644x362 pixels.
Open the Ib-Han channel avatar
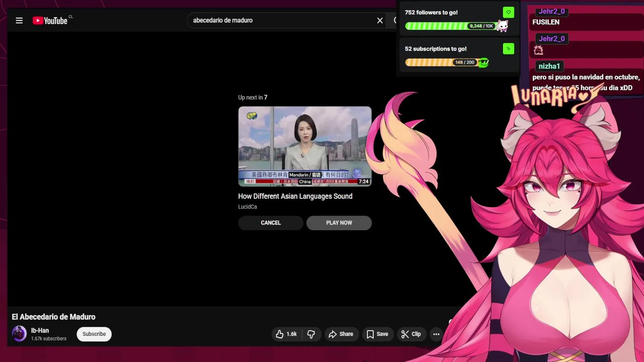(19, 334)
